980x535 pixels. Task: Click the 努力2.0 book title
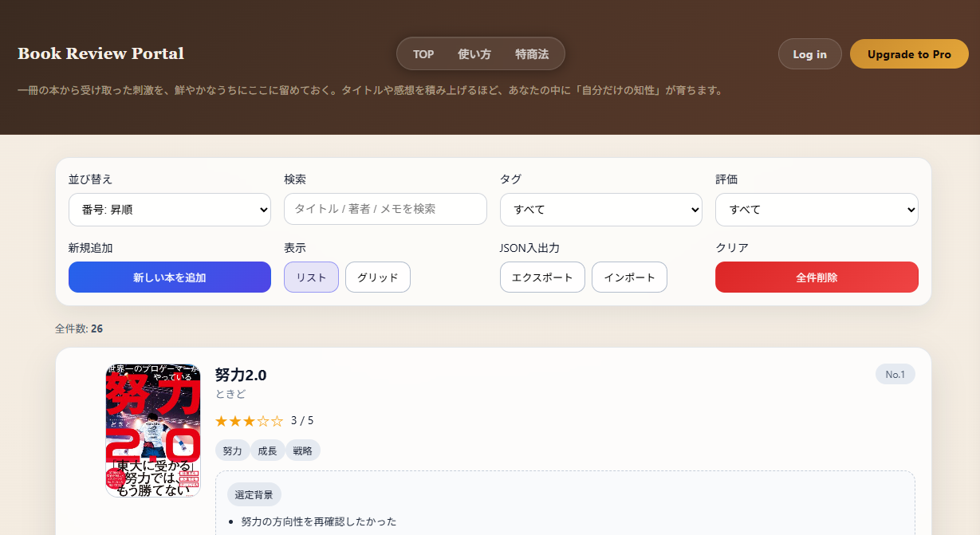click(x=241, y=375)
